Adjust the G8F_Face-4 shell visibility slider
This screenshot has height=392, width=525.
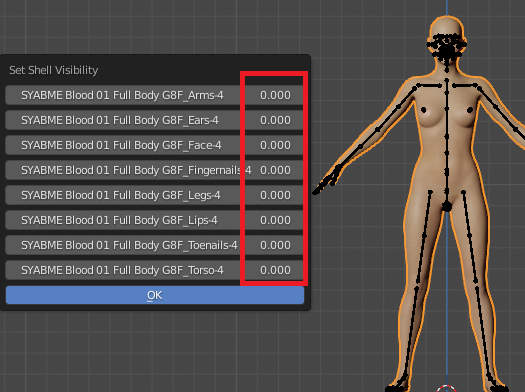click(x=155, y=145)
